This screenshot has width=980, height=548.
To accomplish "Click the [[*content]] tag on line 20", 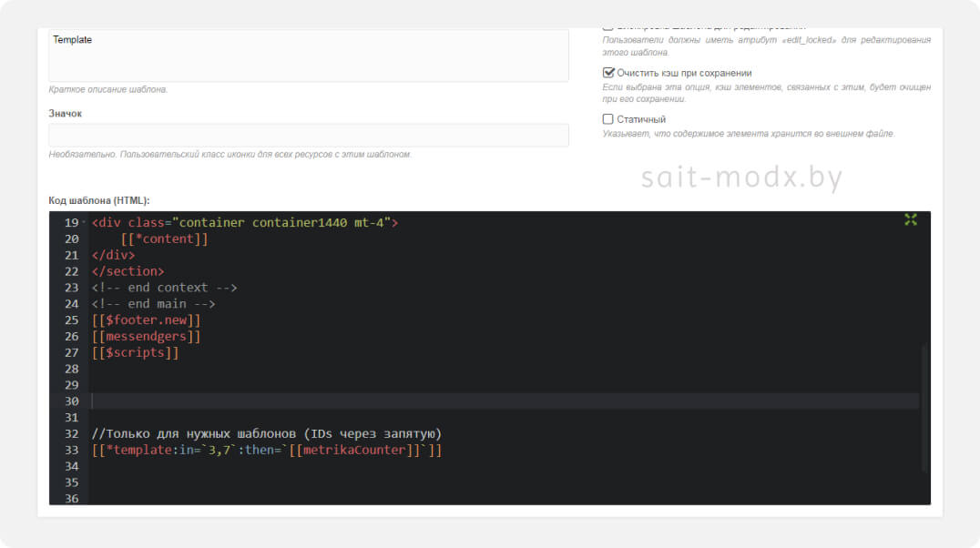I will click(164, 239).
